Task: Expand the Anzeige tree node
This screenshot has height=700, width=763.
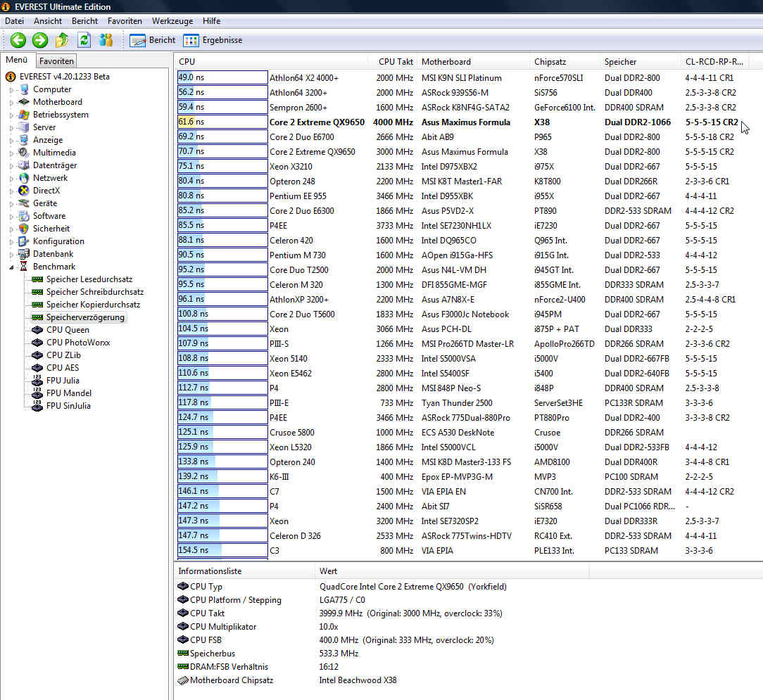Action: [x=12, y=141]
